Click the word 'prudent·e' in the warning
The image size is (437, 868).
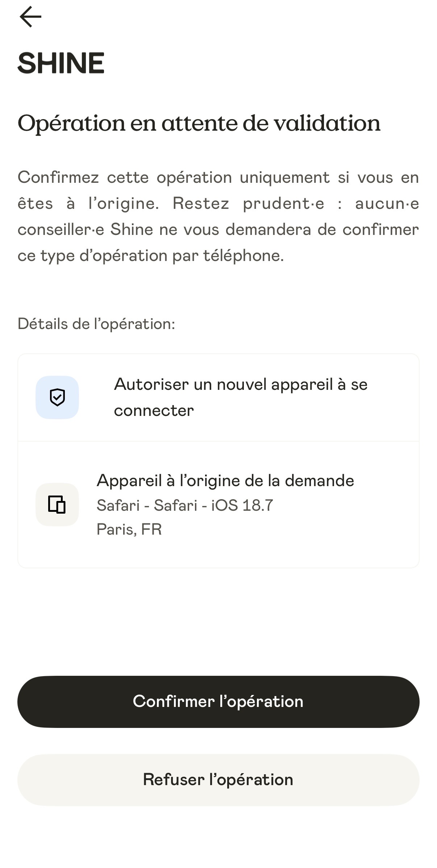283,204
